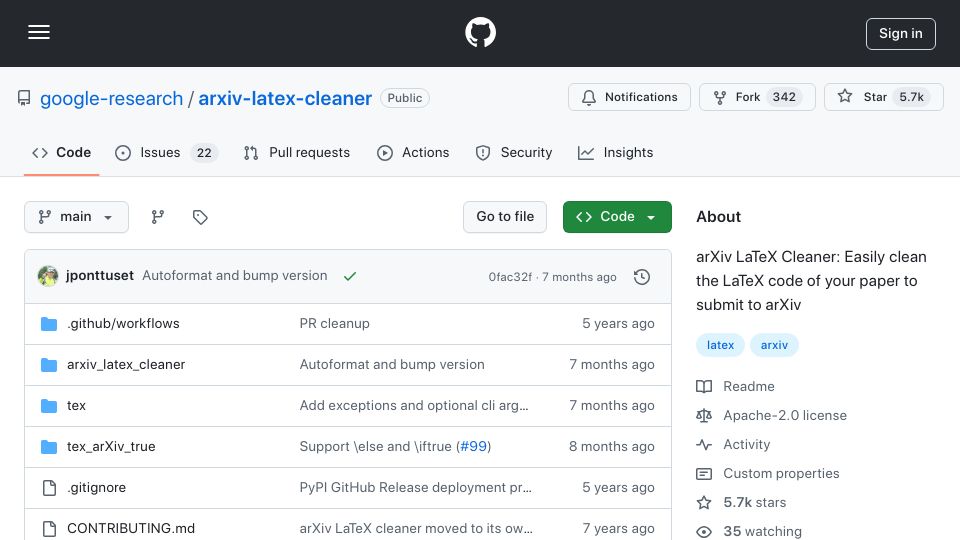
Task: Open the #99 pull request link
Action: 474,446
